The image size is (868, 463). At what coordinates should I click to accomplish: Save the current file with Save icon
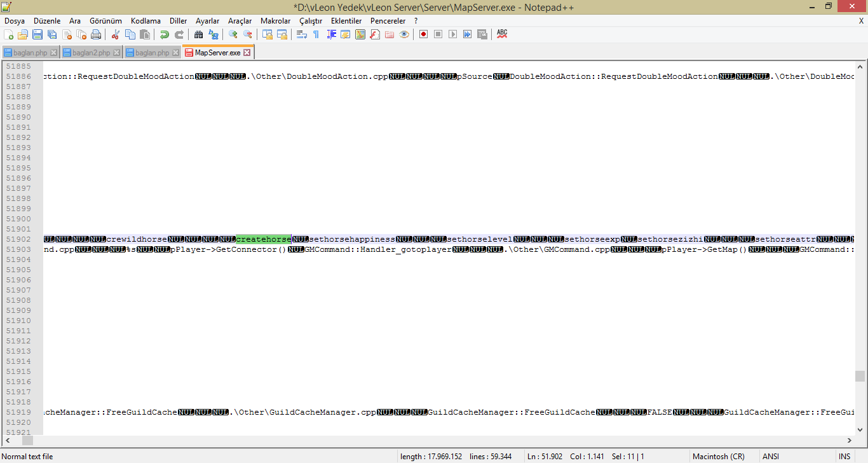click(37, 34)
